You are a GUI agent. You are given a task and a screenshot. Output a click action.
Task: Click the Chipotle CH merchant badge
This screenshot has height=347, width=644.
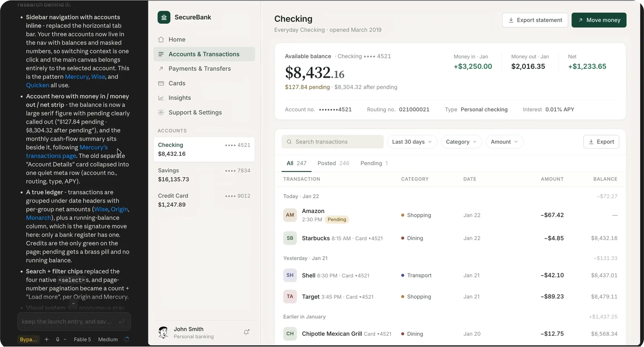(290, 334)
